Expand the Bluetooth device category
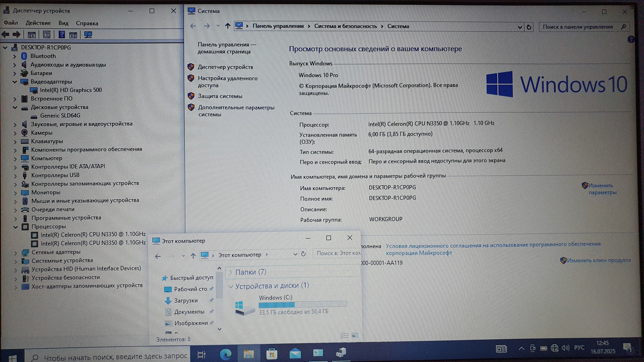 click(x=14, y=56)
